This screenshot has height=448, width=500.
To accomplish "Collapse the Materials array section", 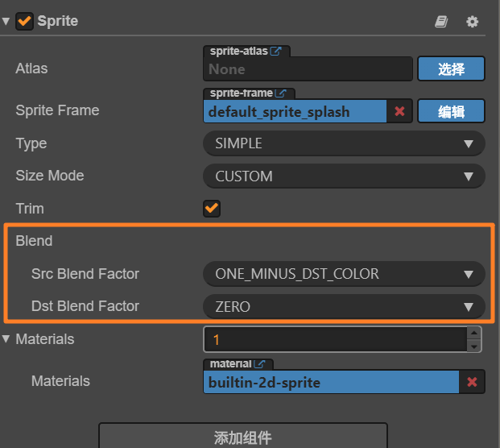I will 6,339.
